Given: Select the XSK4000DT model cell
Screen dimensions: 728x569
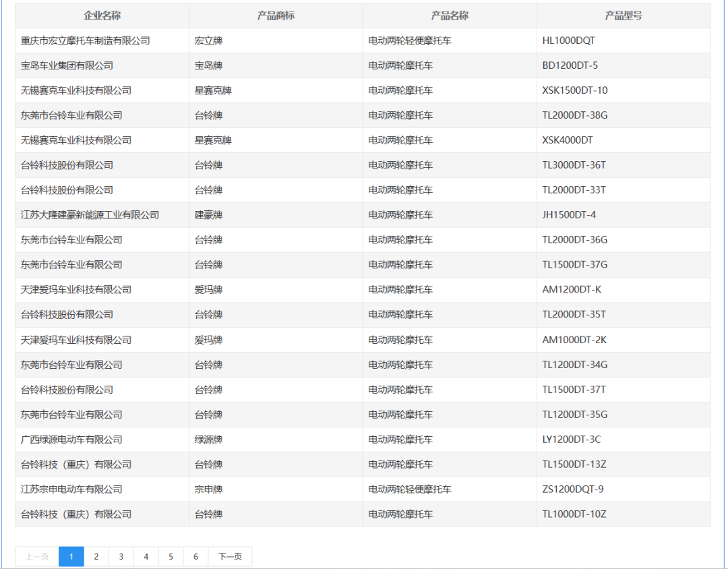Looking at the screenshot, I should pos(568,140).
